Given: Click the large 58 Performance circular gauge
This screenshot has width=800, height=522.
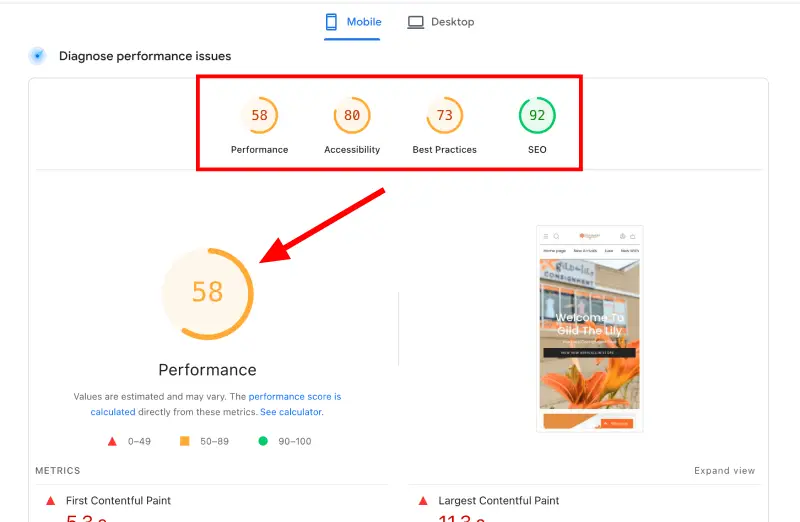Looking at the screenshot, I should coord(207,292).
